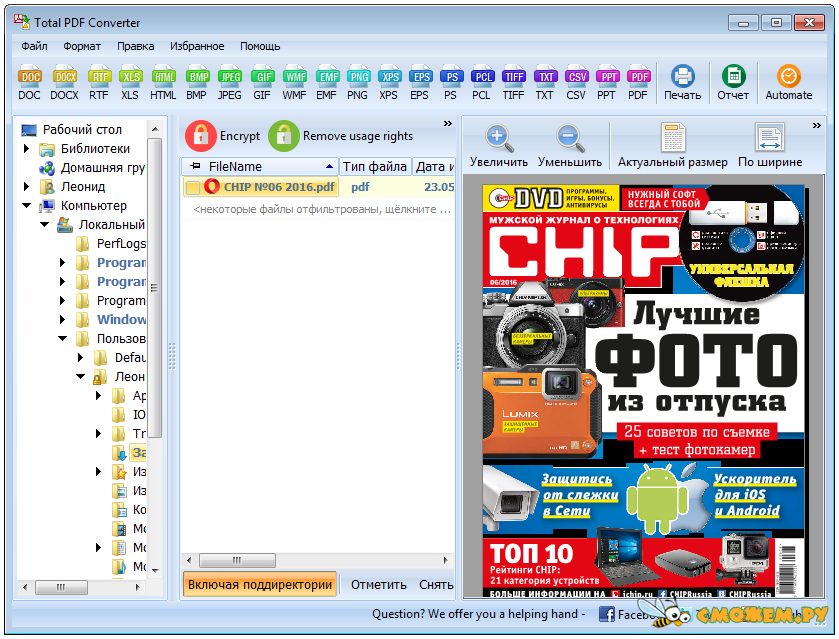839x639 pixels.
Task: Convert to HTML format
Action: (x=163, y=83)
